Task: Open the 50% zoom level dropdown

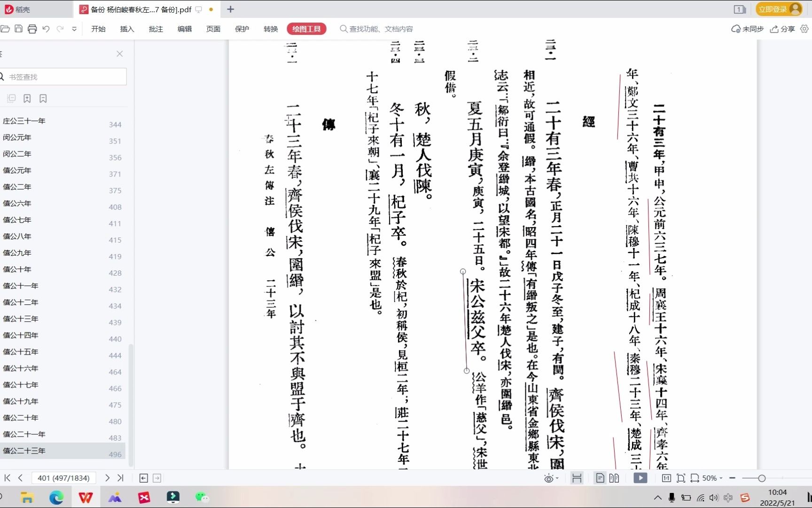Action: 712,478
